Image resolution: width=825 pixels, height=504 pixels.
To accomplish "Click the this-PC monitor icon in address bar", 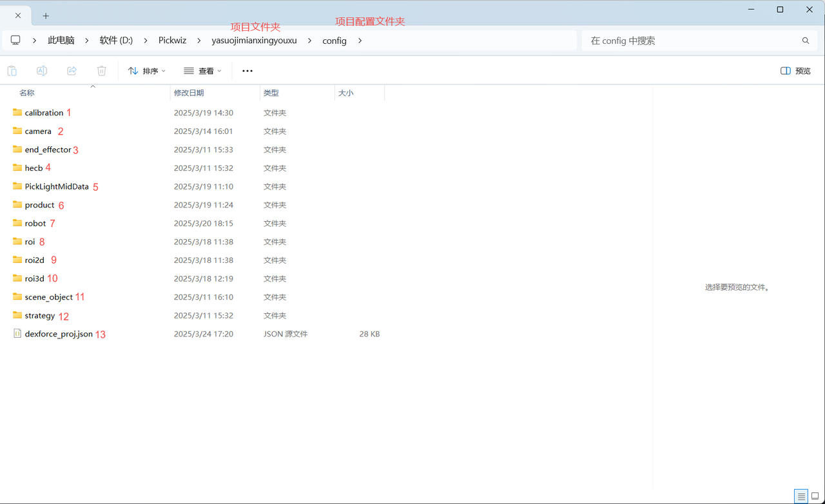I will point(15,41).
